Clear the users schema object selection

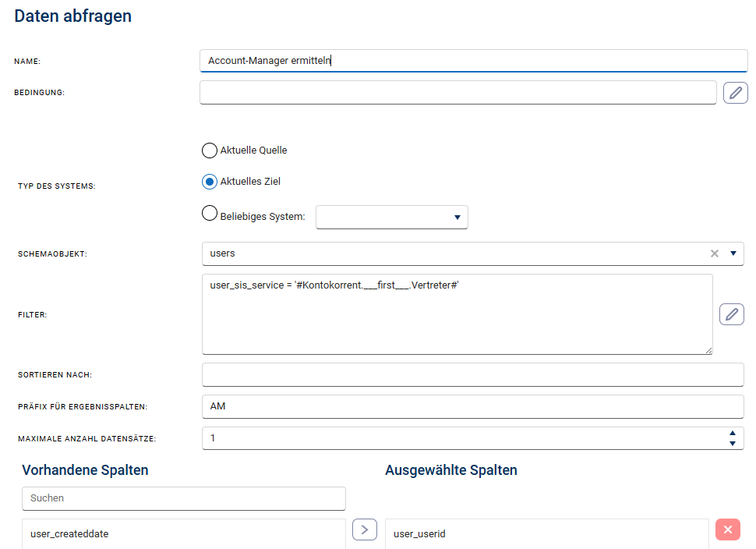pos(714,253)
